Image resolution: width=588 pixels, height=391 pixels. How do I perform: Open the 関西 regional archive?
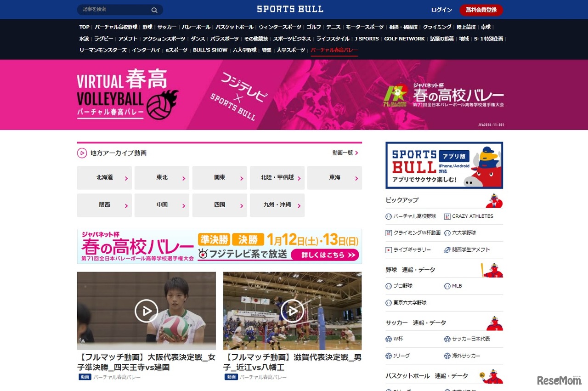[x=104, y=205]
